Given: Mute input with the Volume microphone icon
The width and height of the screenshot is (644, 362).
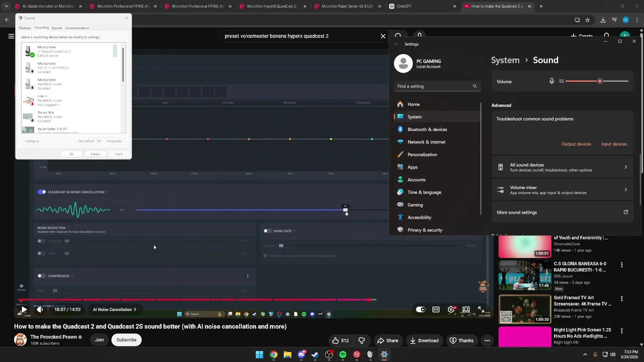Looking at the screenshot, I should [551, 81].
